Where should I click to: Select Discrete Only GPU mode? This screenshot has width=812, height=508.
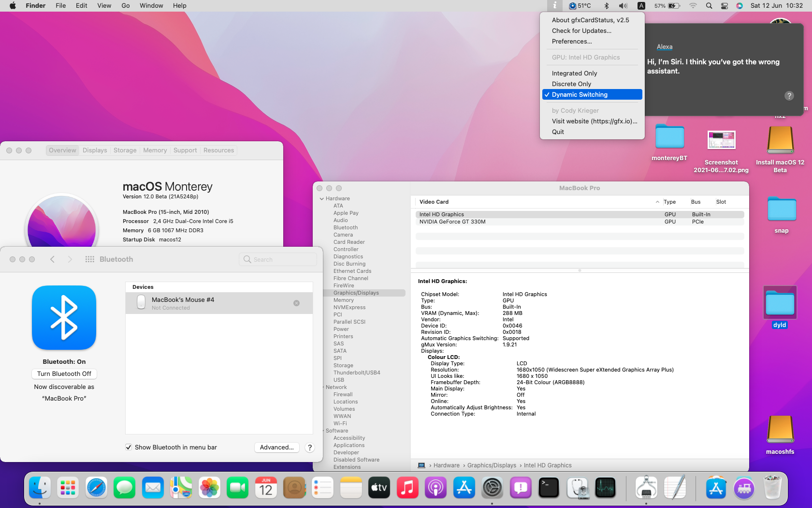coord(571,84)
